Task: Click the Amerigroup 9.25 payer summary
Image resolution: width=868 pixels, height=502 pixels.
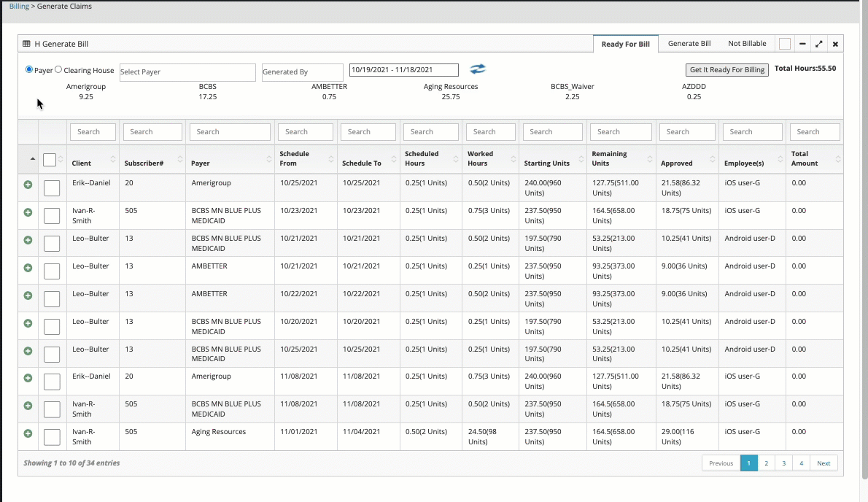Action: point(86,91)
